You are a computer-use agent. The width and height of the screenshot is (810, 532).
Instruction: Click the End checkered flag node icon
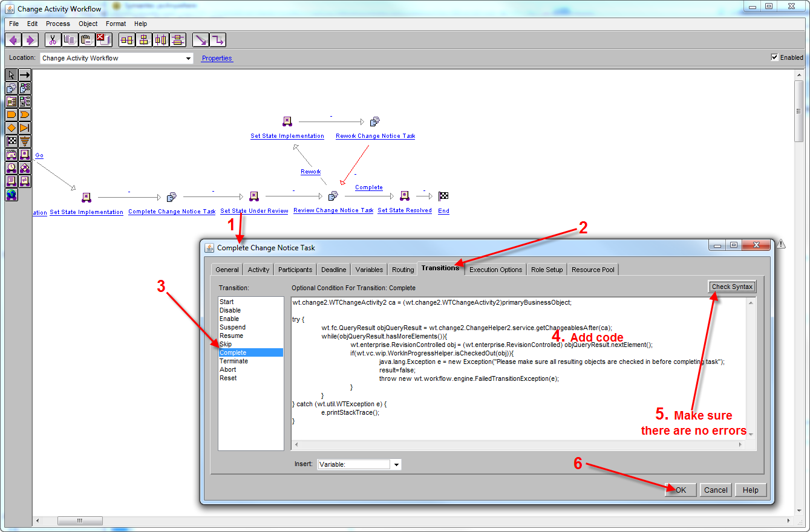(443, 196)
